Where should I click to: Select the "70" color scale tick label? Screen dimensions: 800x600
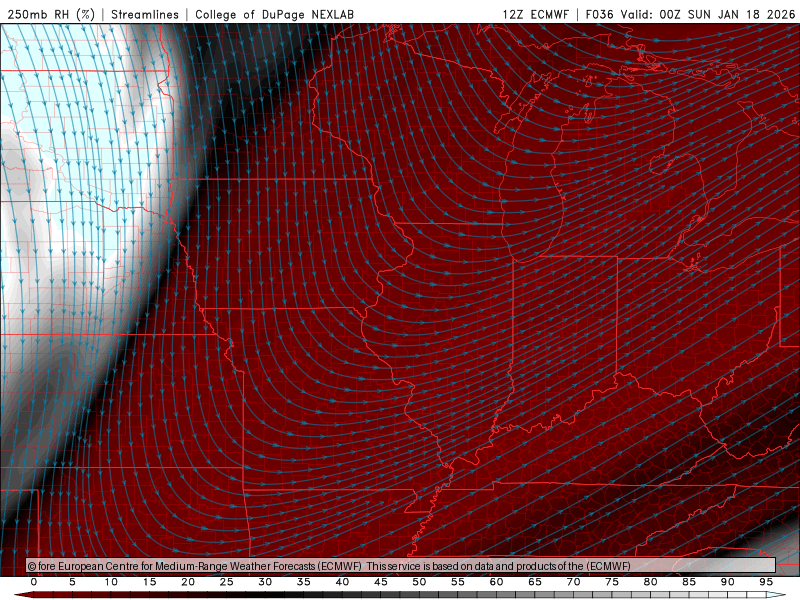[573, 582]
